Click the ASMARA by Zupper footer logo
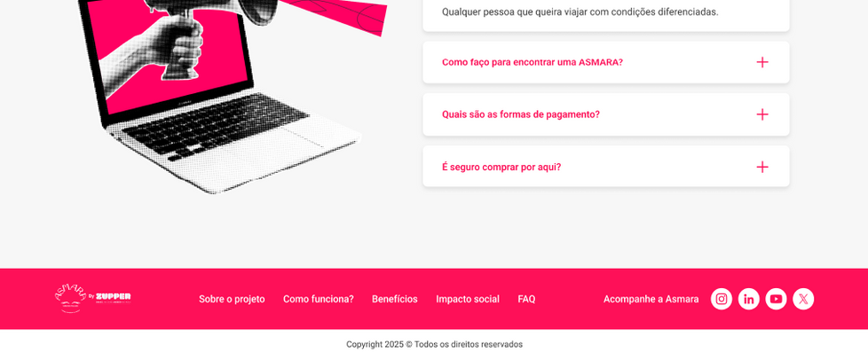This screenshot has width=868, height=360. point(93,299)
